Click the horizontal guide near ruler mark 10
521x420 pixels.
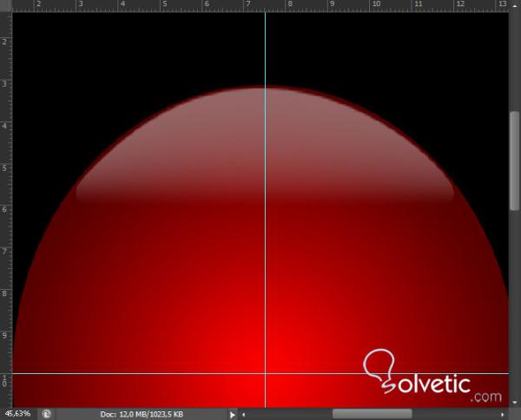click(x=260, y=373)
